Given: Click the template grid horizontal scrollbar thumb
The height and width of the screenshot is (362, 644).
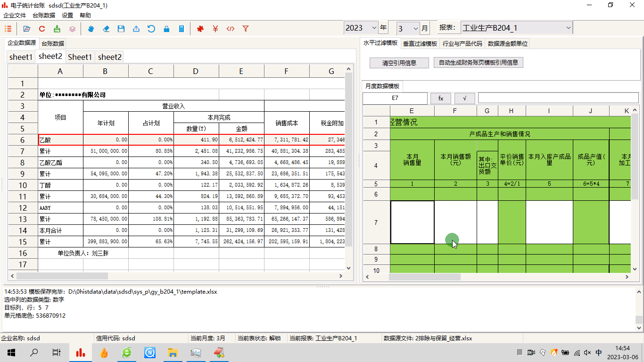Looking at the screenshot, I should pyautogui.click(x=425, y=277).
